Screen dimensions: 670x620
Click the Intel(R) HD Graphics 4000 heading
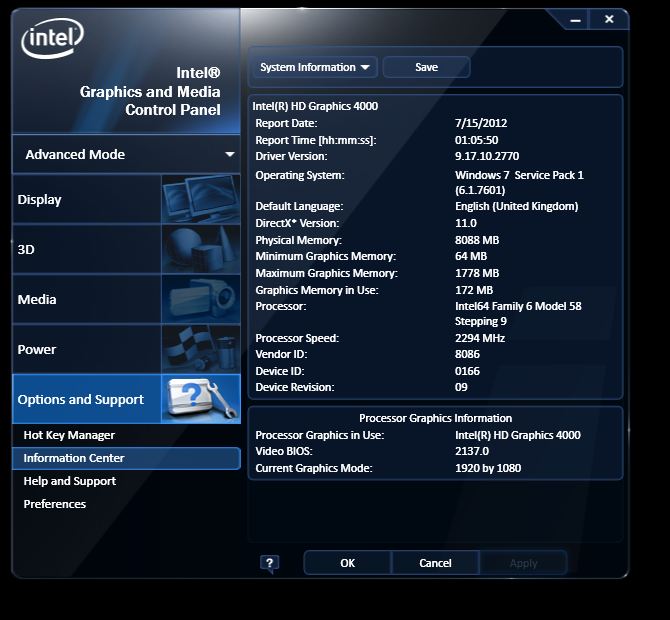[315, 106]
